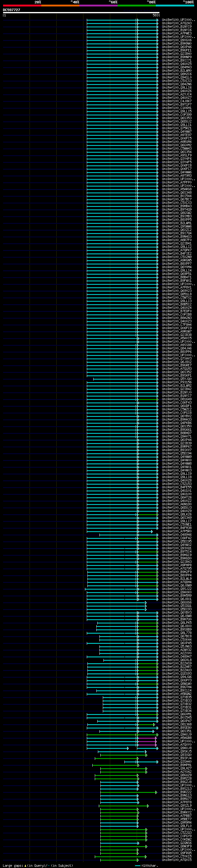Select hit UniRef100_Q9SZL9
Screen dimensions: 197x868
176,806
